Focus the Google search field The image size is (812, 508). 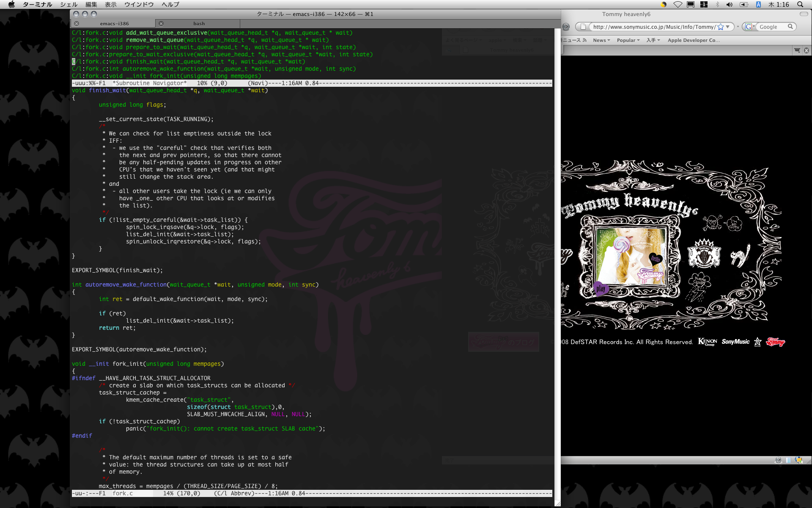[x=772, y=27]
